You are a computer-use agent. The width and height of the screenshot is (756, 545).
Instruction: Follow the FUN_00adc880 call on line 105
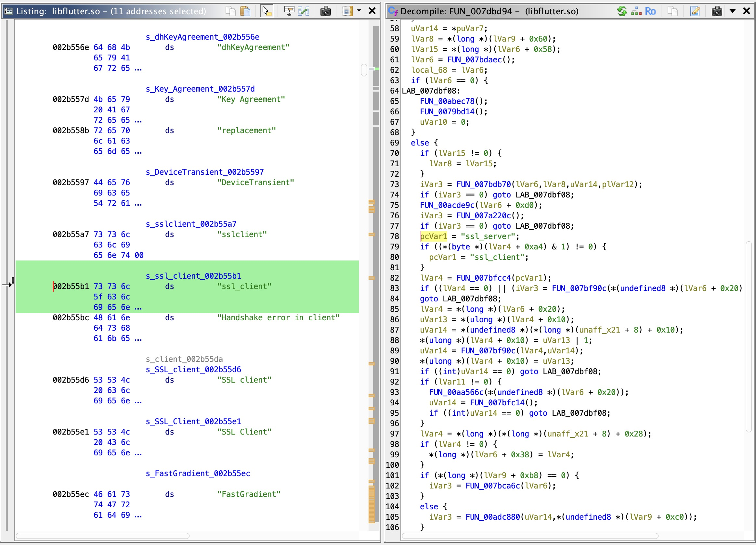tap(493, 517)
